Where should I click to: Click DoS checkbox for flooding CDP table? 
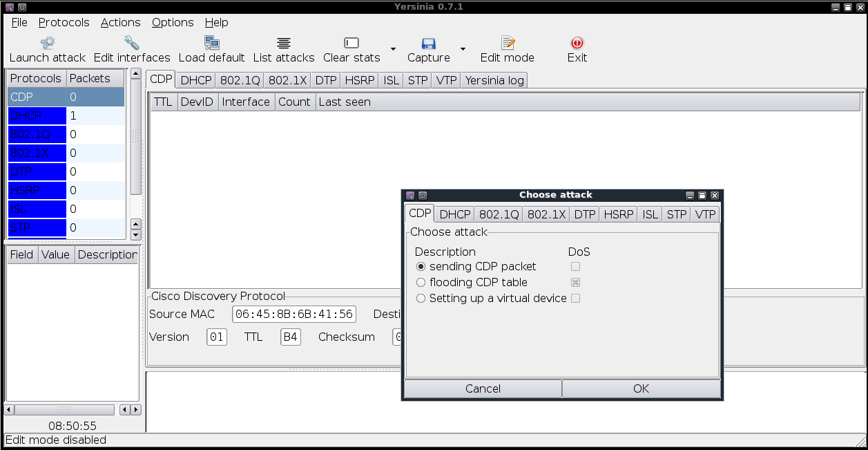point(575,282)
